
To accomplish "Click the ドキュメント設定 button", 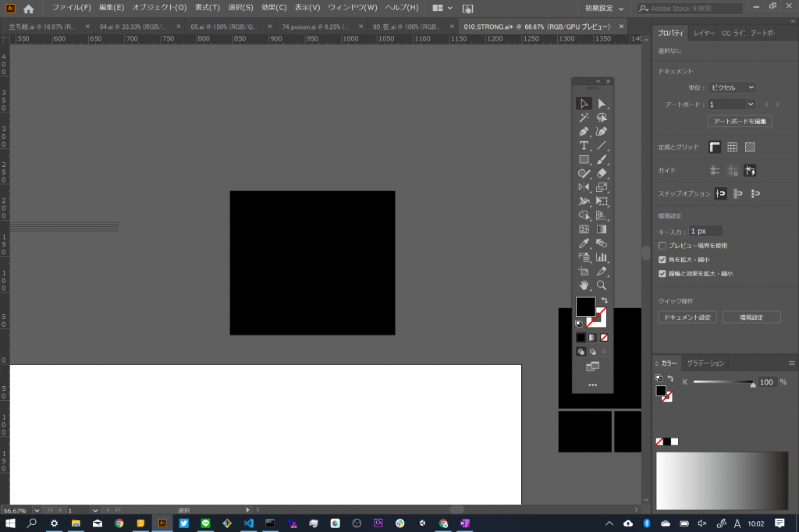I will tap(687, 317).
